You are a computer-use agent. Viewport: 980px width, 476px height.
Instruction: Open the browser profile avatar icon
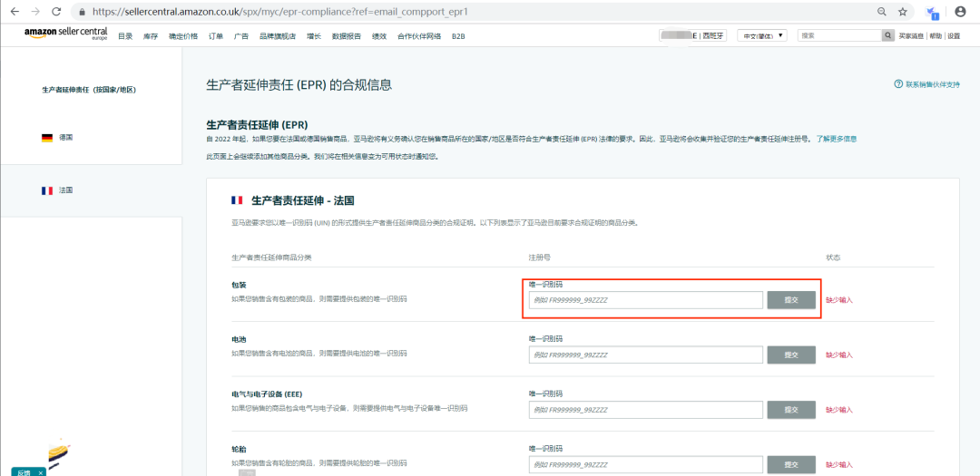click(961, 11)
